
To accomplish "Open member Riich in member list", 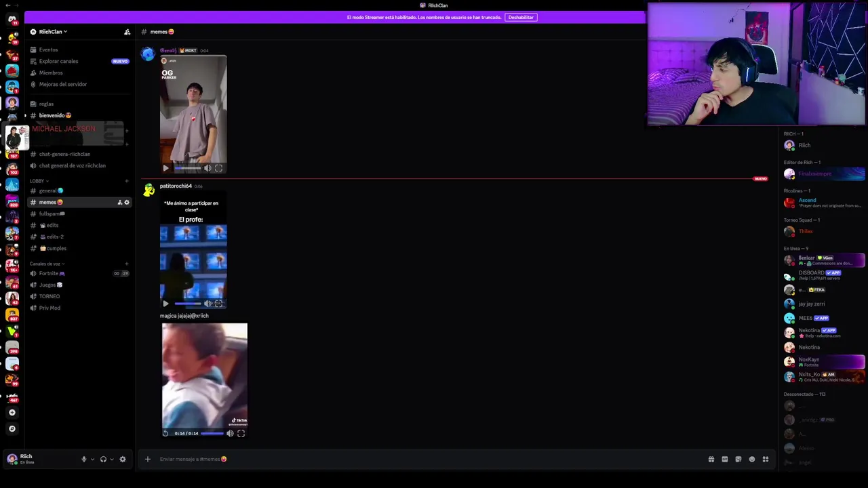I will (824, 145).
